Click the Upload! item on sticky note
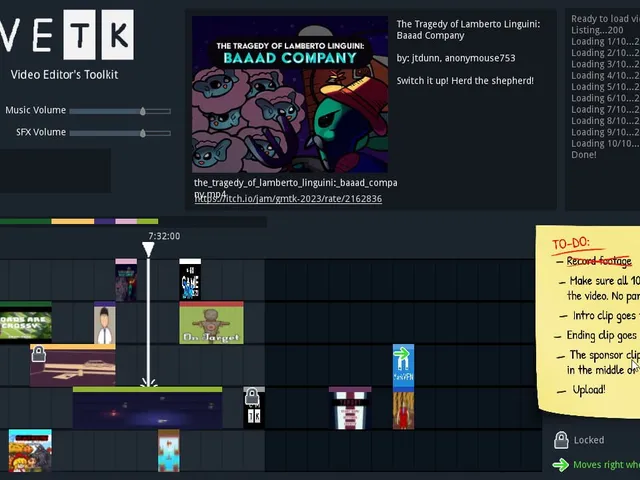This screenshot has height=480, width=640. point(589,390)
